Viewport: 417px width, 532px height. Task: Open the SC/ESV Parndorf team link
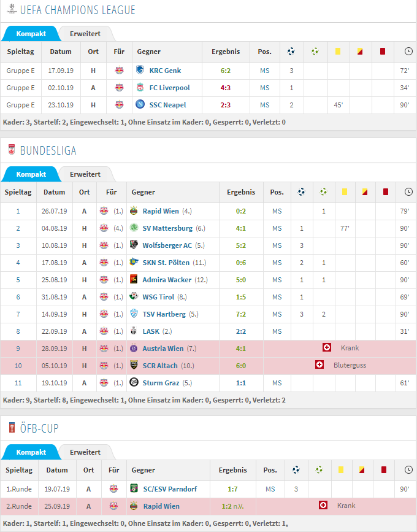170,489
